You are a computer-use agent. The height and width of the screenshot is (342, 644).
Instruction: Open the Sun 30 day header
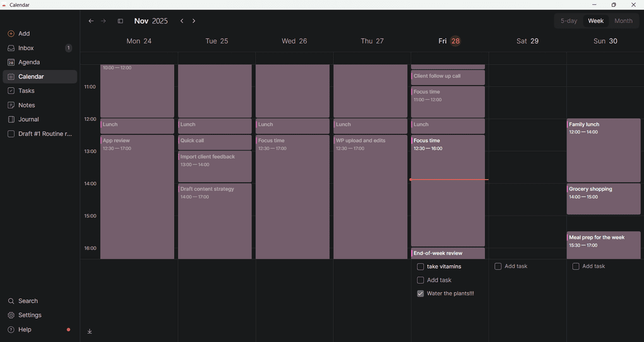coord(605,41)
